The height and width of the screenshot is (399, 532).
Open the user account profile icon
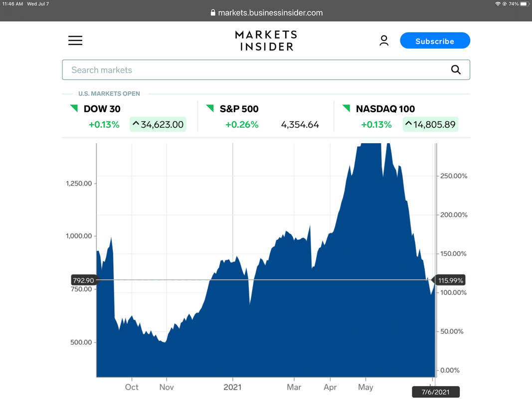click(x=384, y=41)
